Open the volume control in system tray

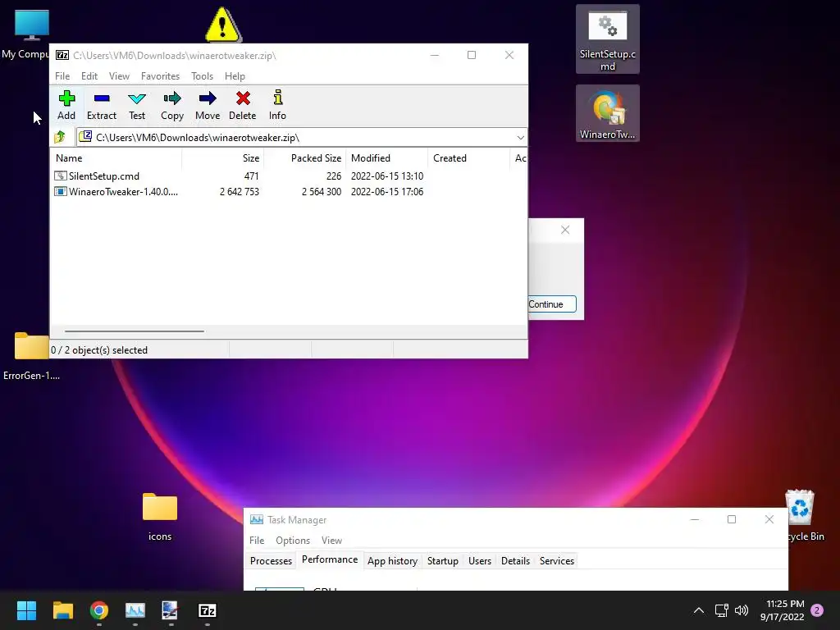click(742, 610)
